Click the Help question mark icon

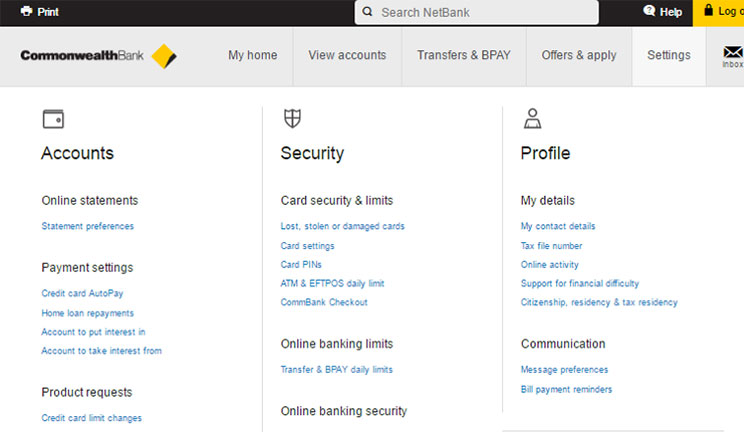click(x=649, y=11)
